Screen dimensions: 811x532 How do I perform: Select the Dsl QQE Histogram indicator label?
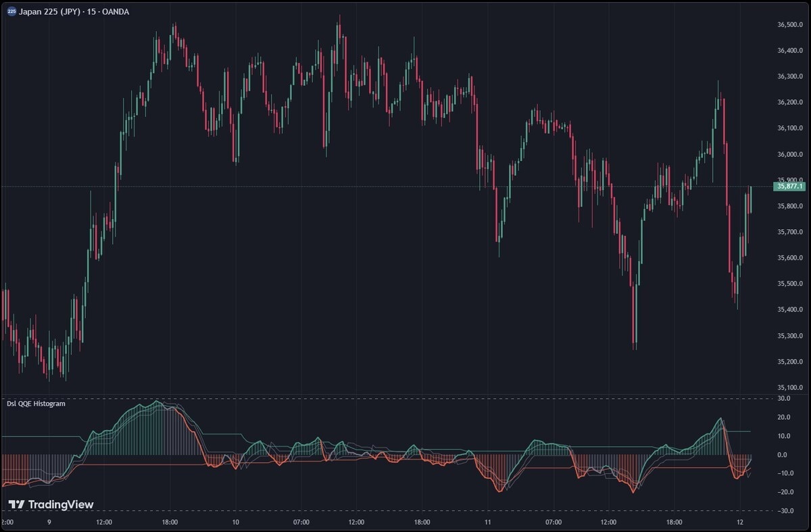click(36, 404)
